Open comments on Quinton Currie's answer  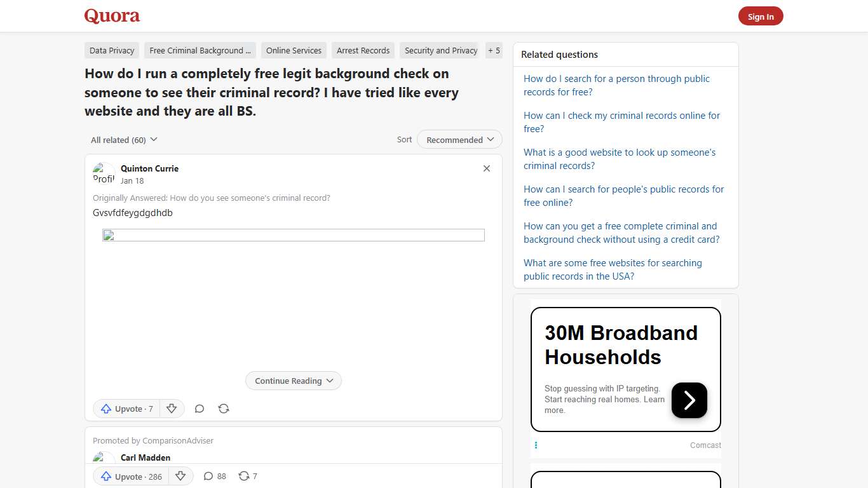point(200,409)
